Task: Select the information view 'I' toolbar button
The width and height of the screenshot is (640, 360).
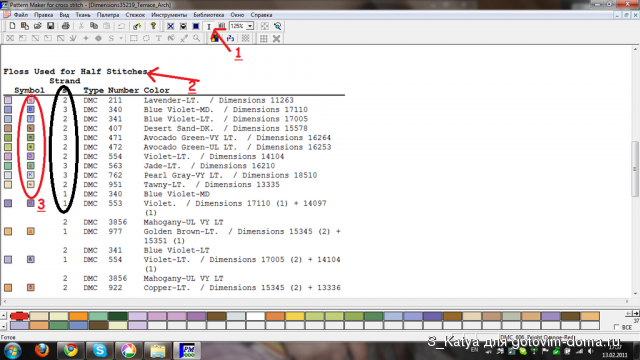Action: 209,26
